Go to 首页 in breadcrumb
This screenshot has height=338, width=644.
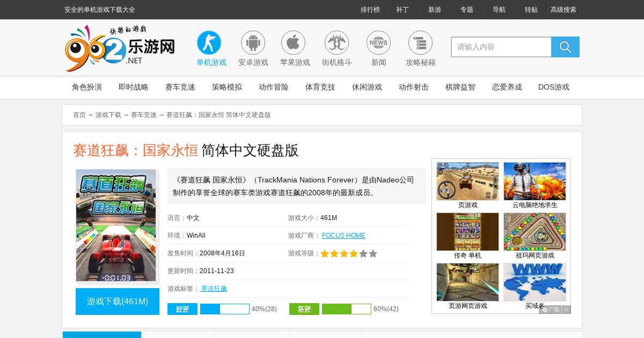coord(79,115)
